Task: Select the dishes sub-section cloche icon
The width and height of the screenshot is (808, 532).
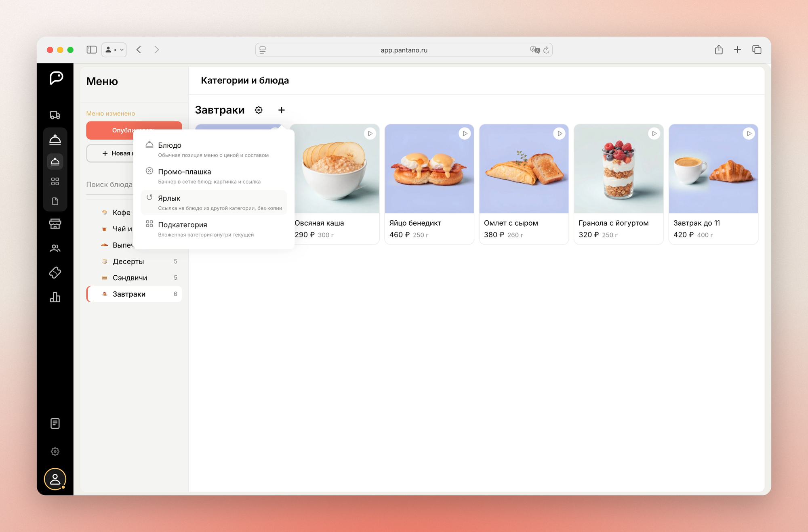Action: pyautogui.click(x=55, y=161)
